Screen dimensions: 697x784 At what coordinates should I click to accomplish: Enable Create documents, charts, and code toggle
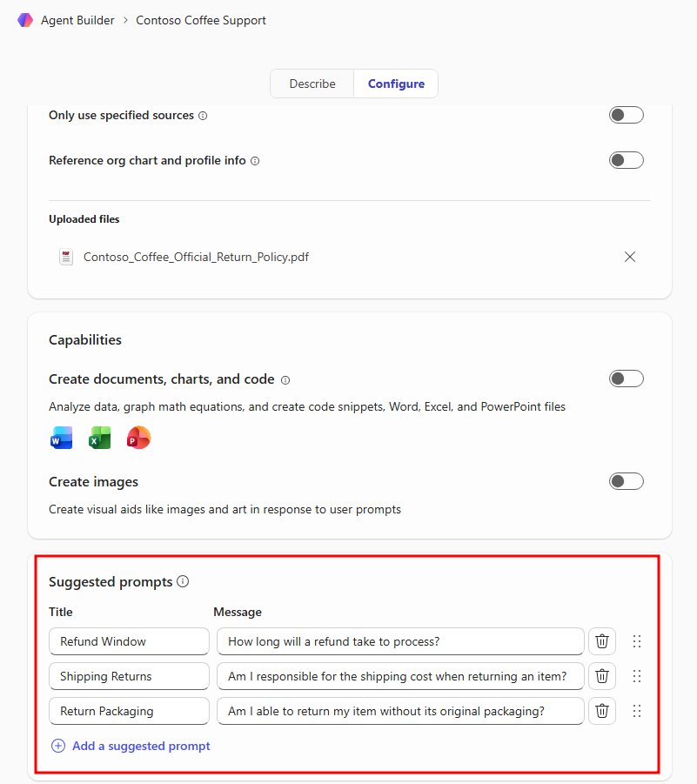pyautogui.click(x=626, y=379)
